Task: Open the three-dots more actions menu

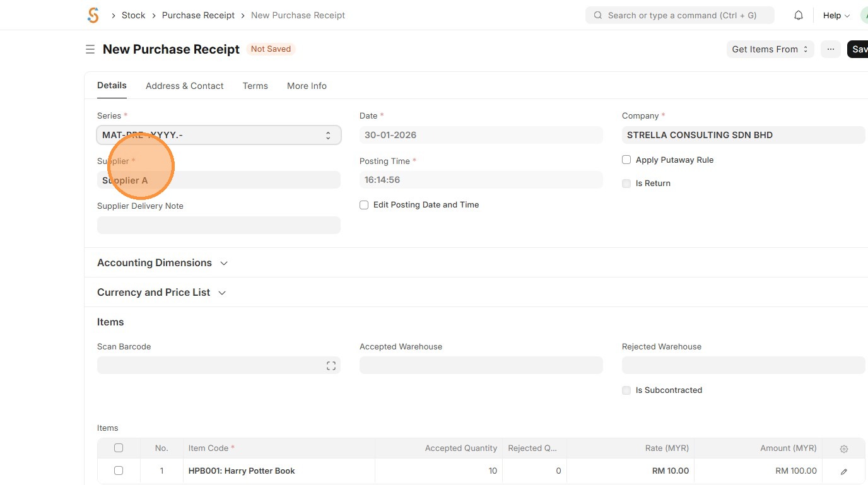Action: tap(831, 49)
